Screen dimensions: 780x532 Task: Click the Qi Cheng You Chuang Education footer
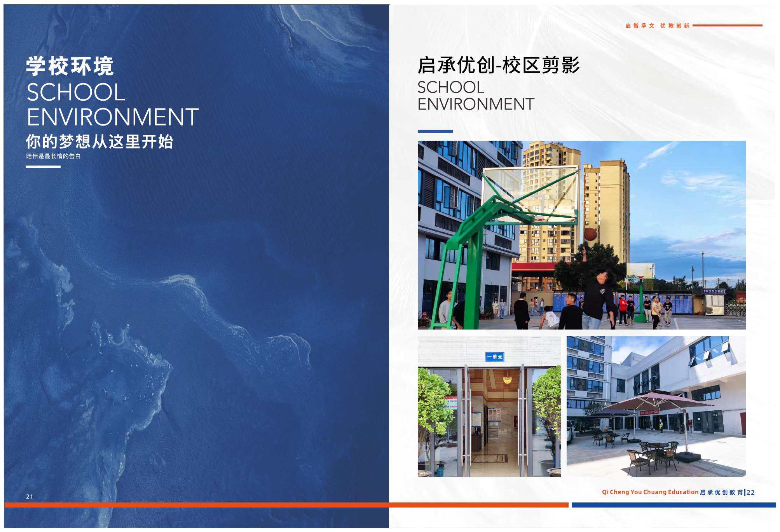[650, 492]
